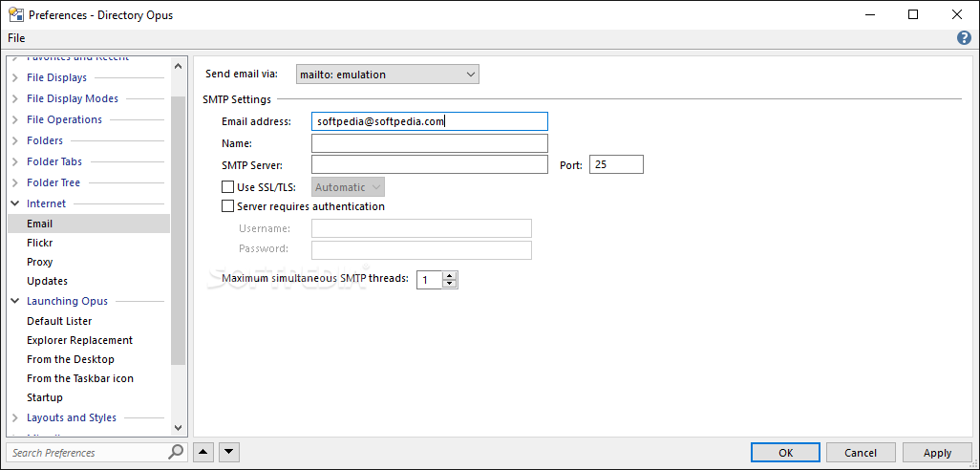Expand the Folder Tree category
The image size is (980, 470).
click(x=15, y=183)
